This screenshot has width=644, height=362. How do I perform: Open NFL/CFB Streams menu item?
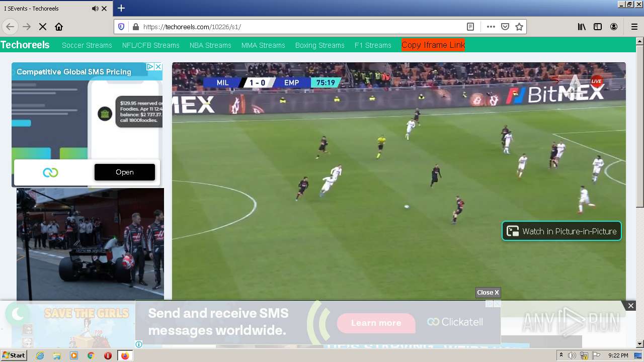pos(151,45)
